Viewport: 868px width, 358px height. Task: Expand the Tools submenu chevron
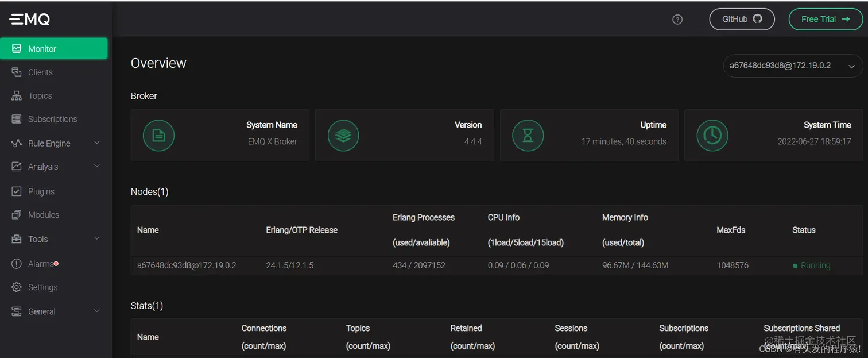tap(96, 238)
